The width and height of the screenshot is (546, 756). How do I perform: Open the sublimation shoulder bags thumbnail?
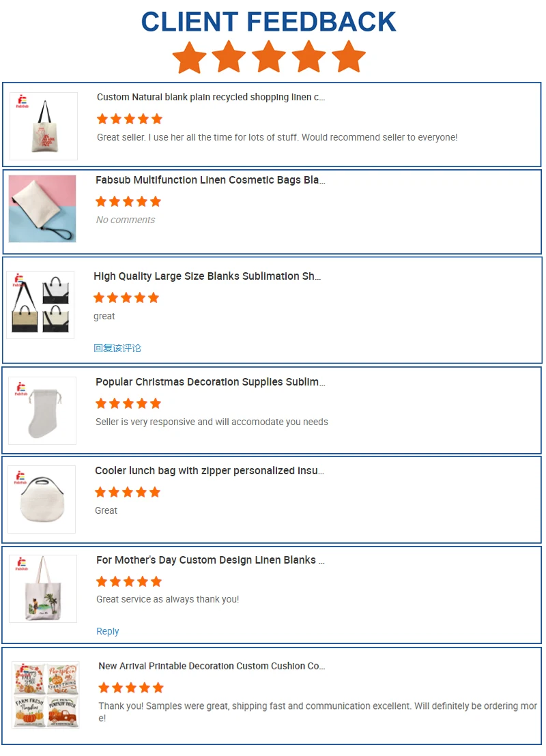[40, 305]
